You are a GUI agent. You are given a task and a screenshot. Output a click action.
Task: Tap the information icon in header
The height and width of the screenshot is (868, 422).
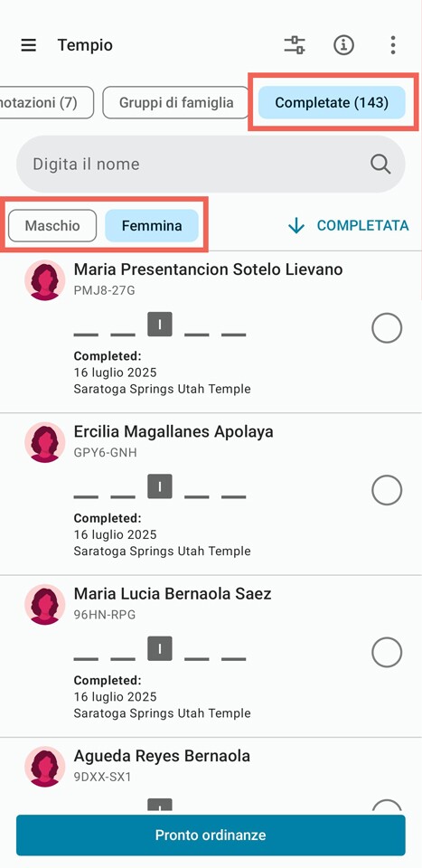(344, 45)
